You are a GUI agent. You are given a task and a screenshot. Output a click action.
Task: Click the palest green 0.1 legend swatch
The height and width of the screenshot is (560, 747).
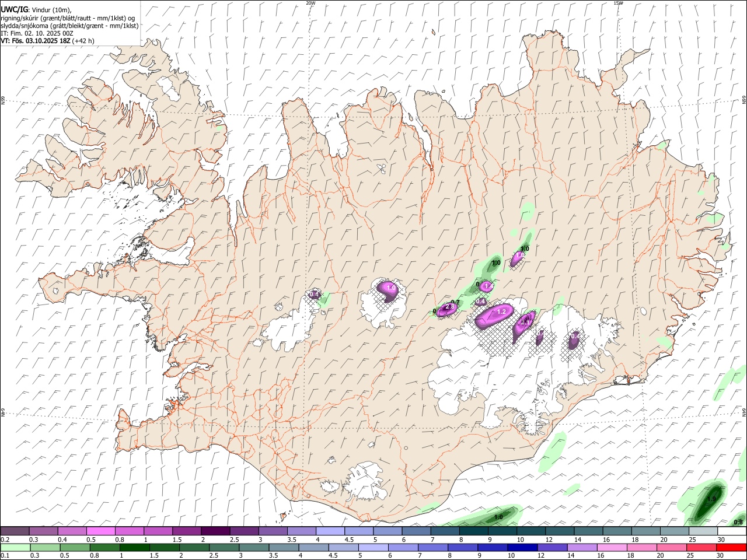pyautogui.click(x=15, y=547)
